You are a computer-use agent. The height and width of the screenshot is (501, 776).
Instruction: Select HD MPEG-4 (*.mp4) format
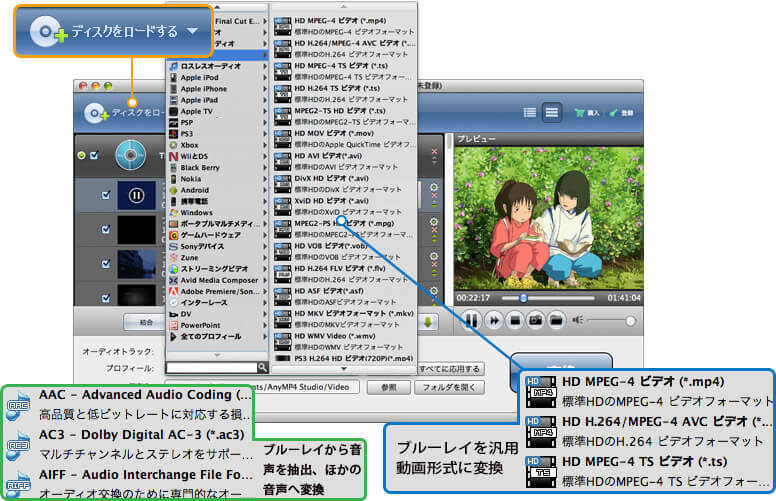pos(344,26)
